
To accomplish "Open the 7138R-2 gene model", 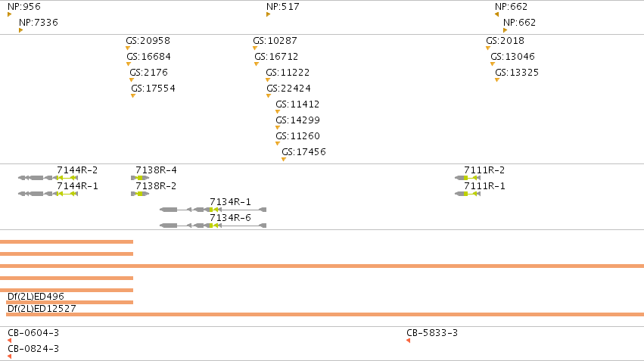I will point(140,194).
